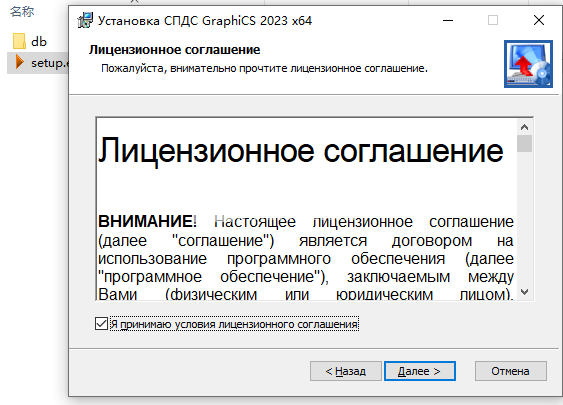This screenshot has width=563, height=405.
Task: Click the installer icon in title bar
Action: (85, 20)
